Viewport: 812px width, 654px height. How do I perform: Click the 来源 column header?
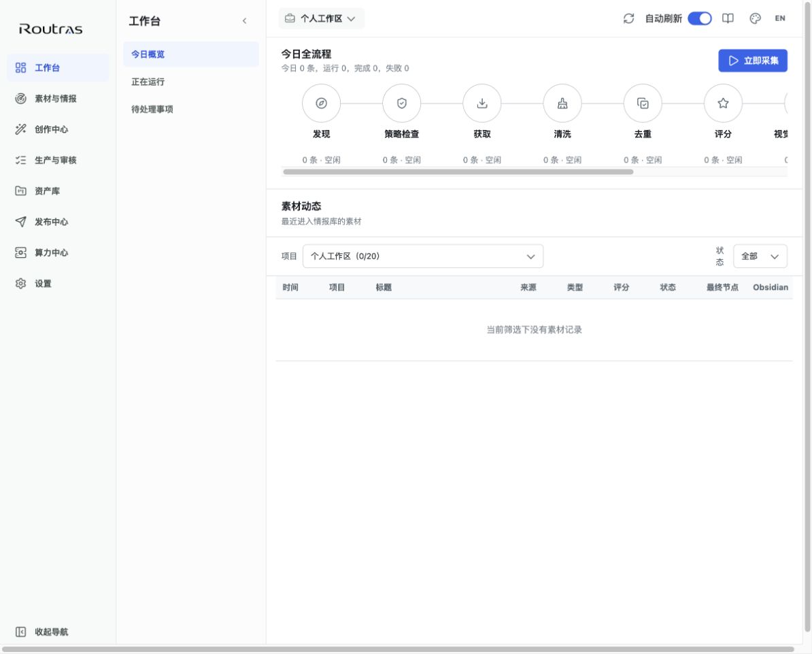pos(528,287)
